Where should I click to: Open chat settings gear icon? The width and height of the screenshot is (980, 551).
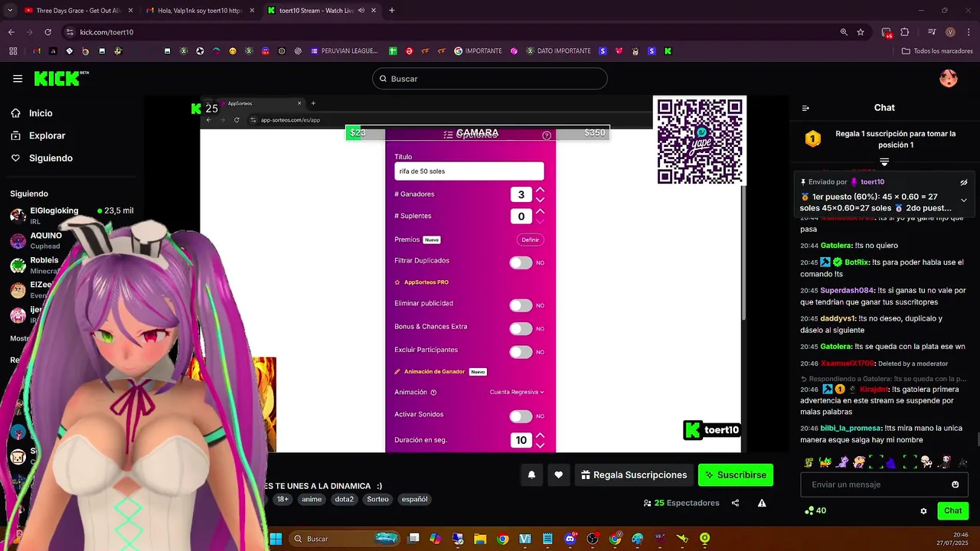[923, 510]
